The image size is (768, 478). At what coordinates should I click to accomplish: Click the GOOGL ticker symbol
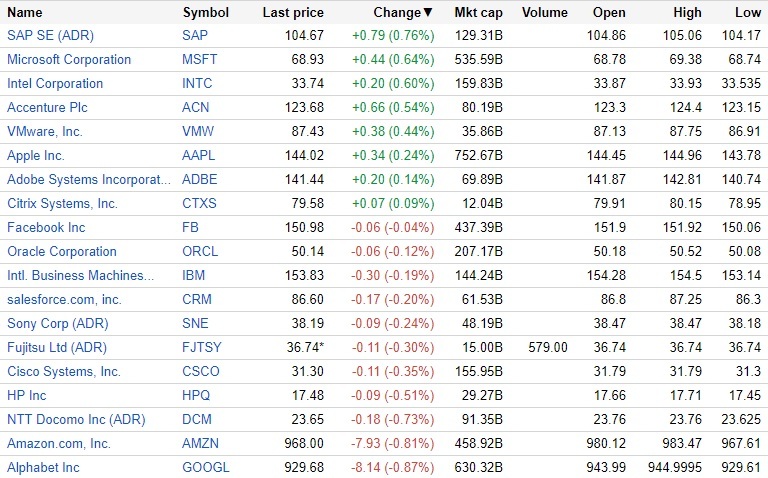[206, 467]
